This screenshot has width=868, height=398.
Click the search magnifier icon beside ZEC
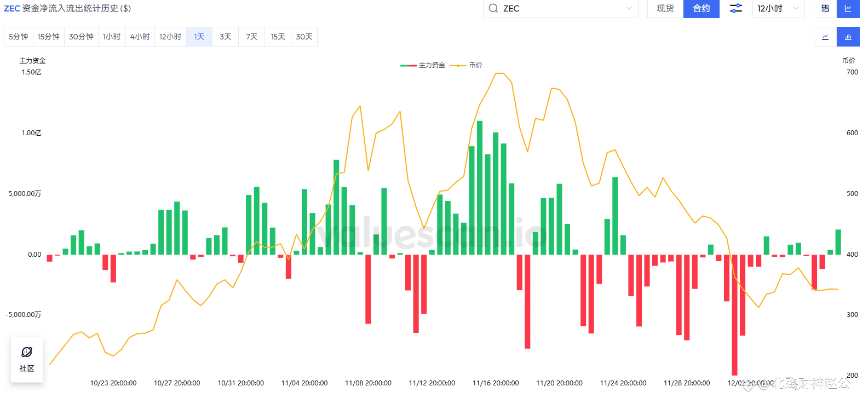(x=493, y=8)
